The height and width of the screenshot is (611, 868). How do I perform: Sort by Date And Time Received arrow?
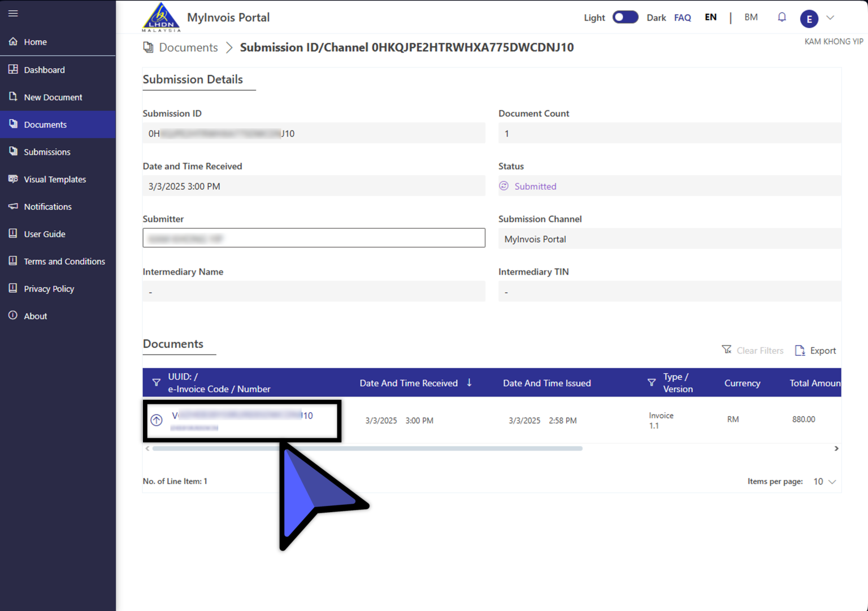pyautogui.click(x=470, y=382)
